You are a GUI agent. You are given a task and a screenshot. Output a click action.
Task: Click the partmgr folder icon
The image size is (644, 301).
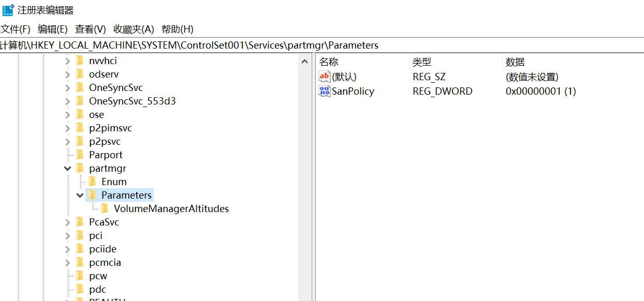(80, 168)
